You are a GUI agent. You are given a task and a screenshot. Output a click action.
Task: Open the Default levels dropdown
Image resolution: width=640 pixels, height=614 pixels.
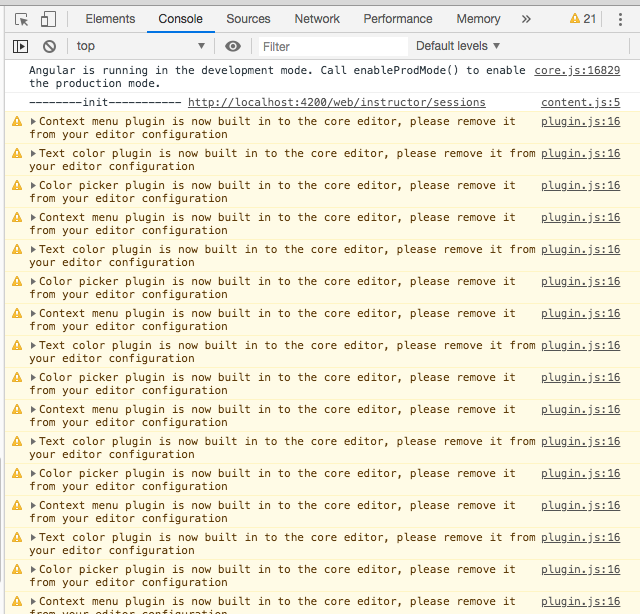458,46
